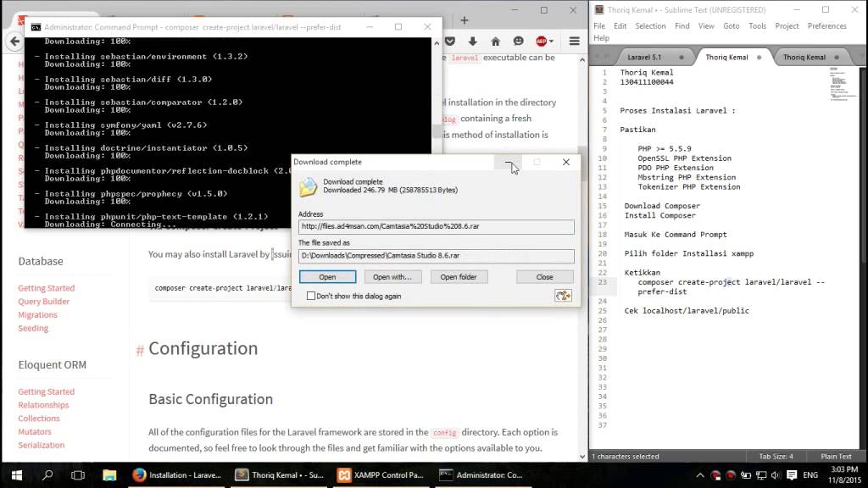
Task: Switch to Sublime Text taskbar item
Action: click(x=280, y=475)
